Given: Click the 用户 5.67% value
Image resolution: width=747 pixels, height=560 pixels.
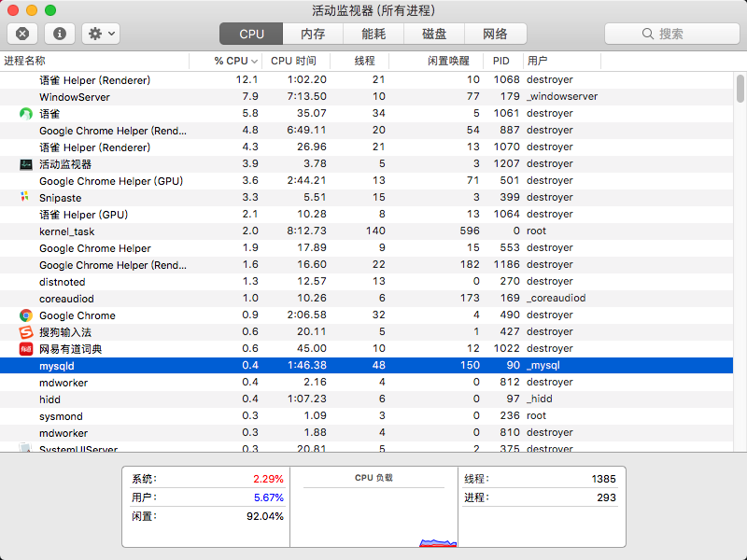Looking at the screenshot, I should pyautogui.click(x=268, y=497).
